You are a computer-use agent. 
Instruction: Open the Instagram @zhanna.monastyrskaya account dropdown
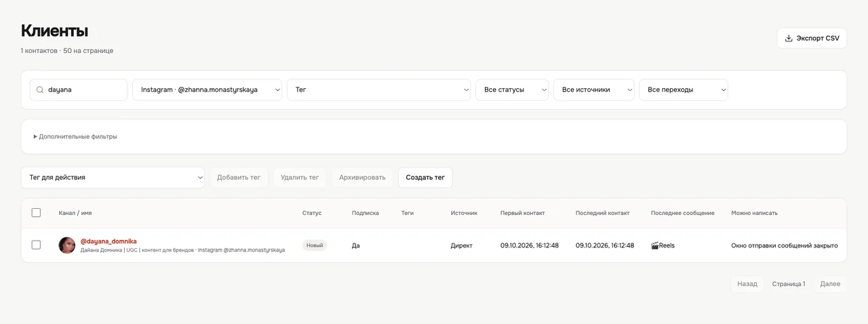[x=207, y=89]
